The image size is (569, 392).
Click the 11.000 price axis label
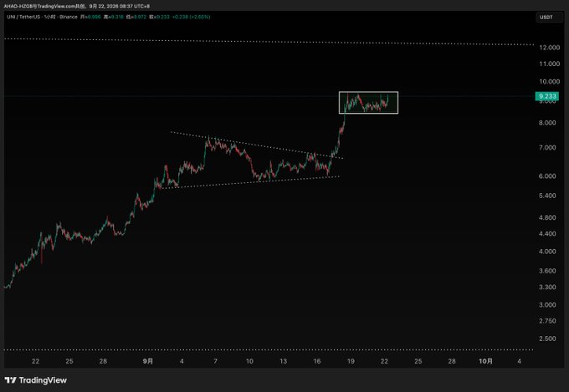pyautogui.click(x=550, y=64)
